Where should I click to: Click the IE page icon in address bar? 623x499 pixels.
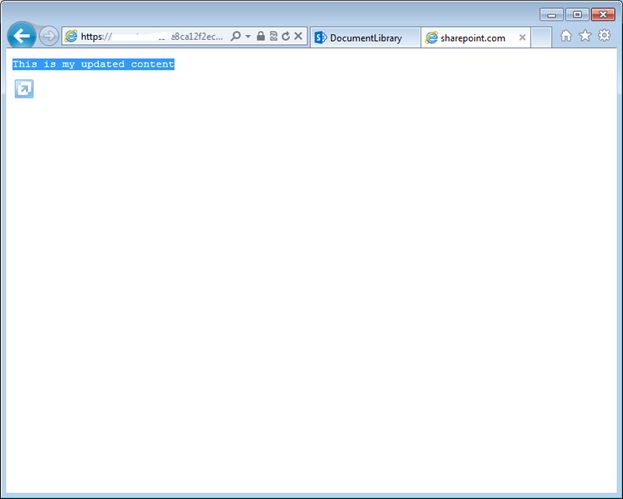point(71,37)
